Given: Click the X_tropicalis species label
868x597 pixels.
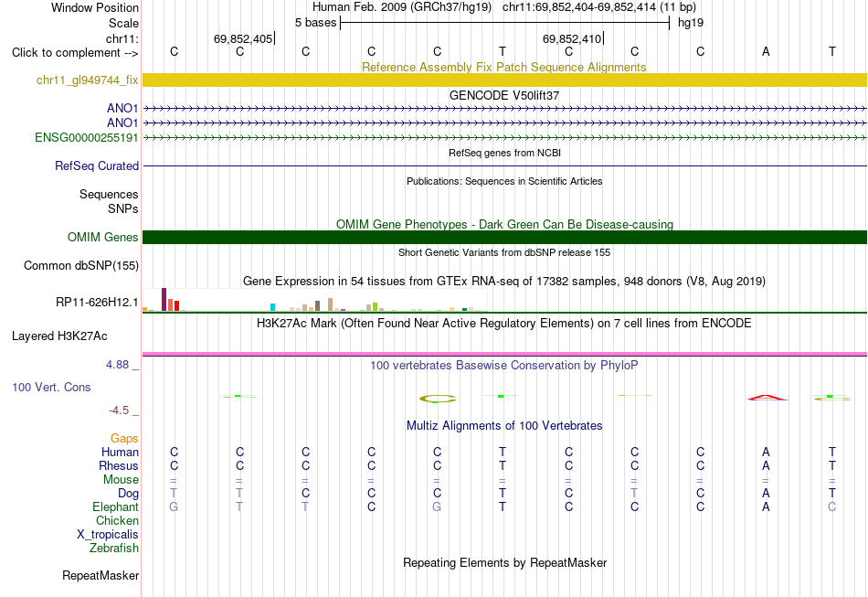Looking at the screenshot, I should coord(108,535).
